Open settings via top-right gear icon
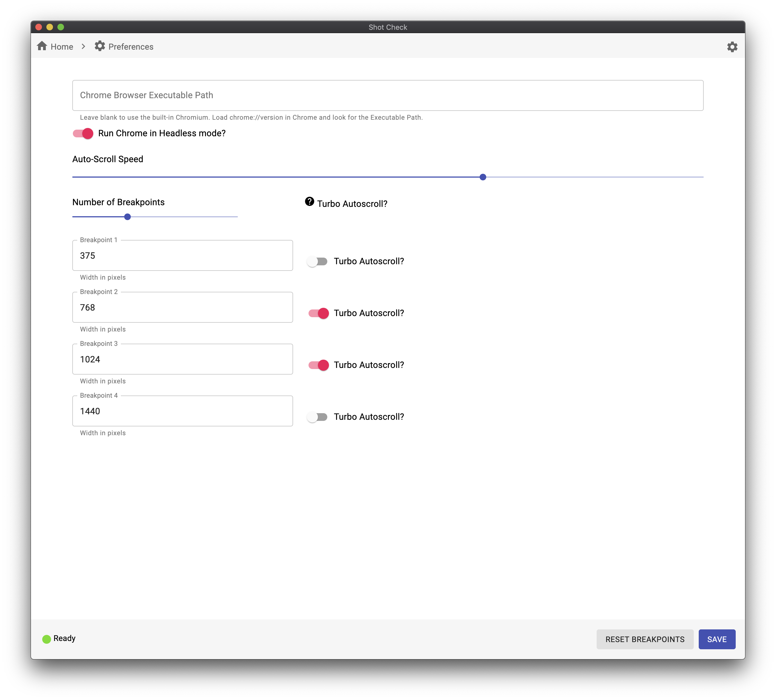The image size is (776, 700). (732, 47)
